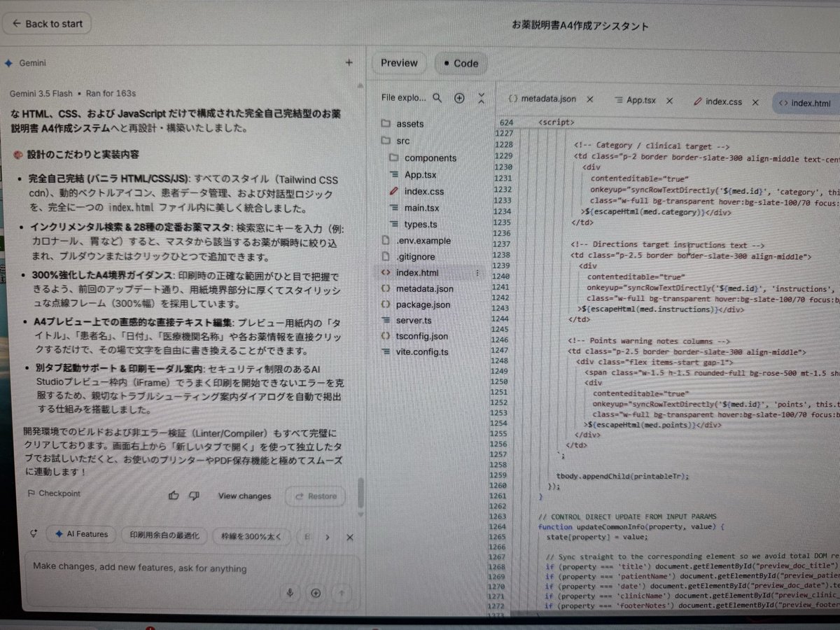Screen dimensions: 840x630
Task: Click the chat panel scrollbar thumb
Action: [x=361, y=493]
